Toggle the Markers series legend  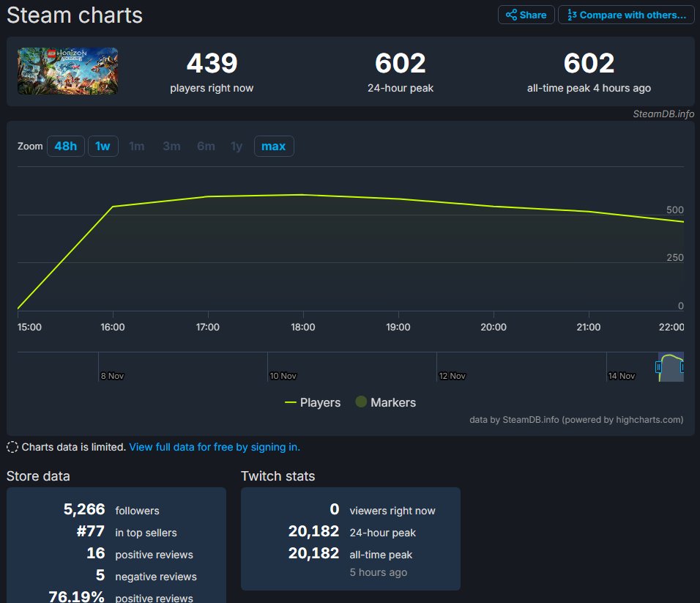point(386,402)
